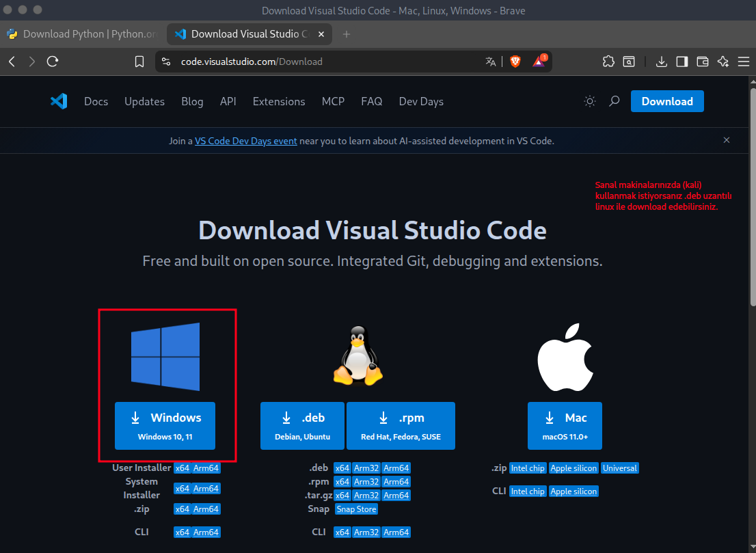Viewport: 756px width, 553px height.
Task: Click the blue Download button in header
Action: tap(667, 101)
